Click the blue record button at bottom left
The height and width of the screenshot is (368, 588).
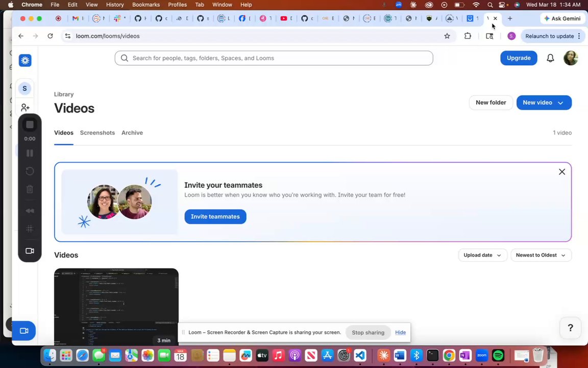pos(24,331)
